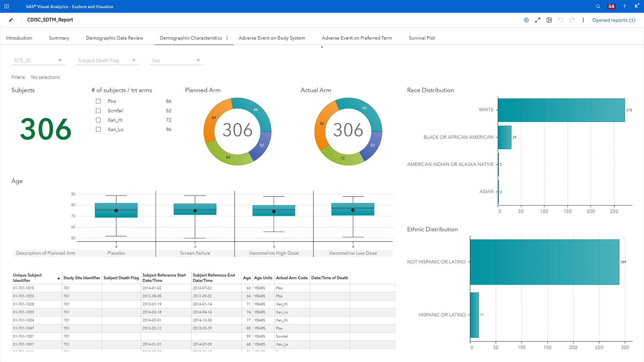The height and width of the screenshot is (362, 644).
Task: Open the search icon in the top banner
Action: [x=597, y=6]
